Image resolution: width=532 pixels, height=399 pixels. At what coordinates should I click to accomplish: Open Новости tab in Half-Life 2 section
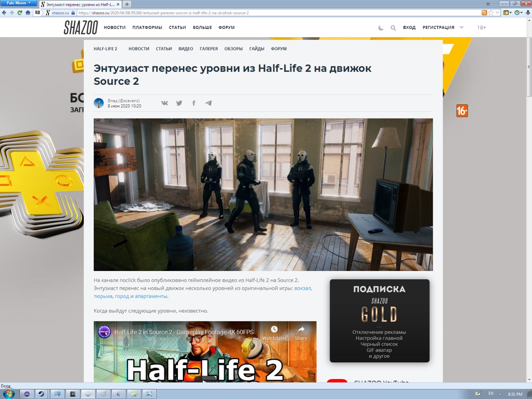point(139,49)
